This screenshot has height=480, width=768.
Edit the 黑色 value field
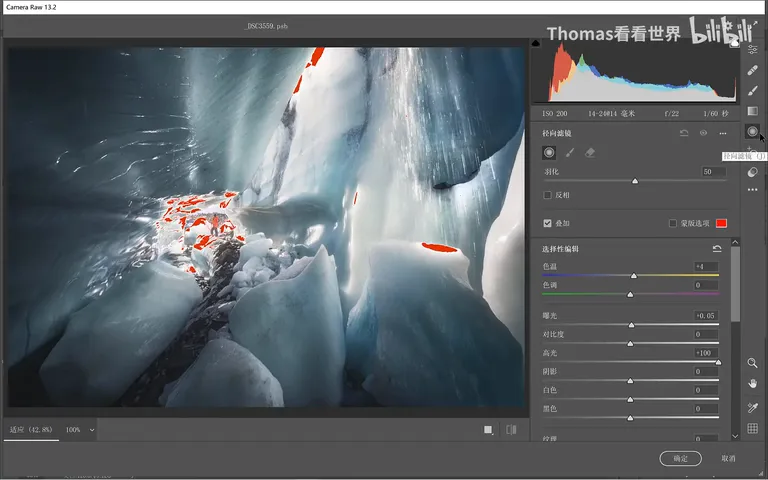coord(706,408)
